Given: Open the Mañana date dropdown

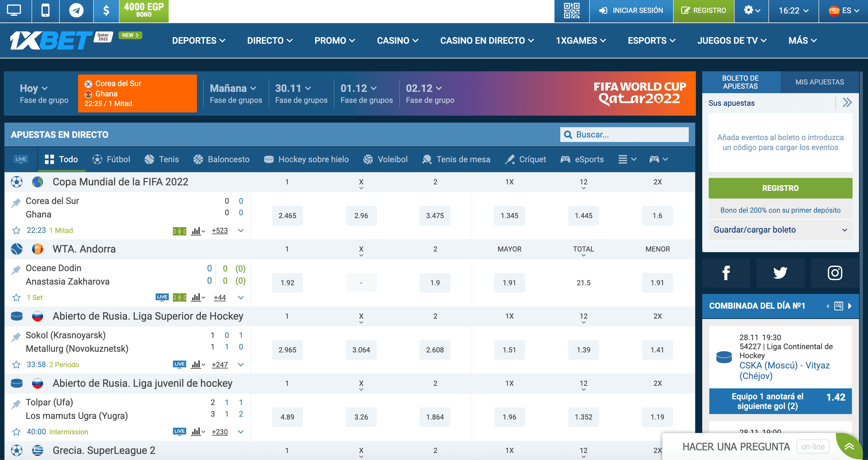Looking at the screenshot, I should (233, 88).
